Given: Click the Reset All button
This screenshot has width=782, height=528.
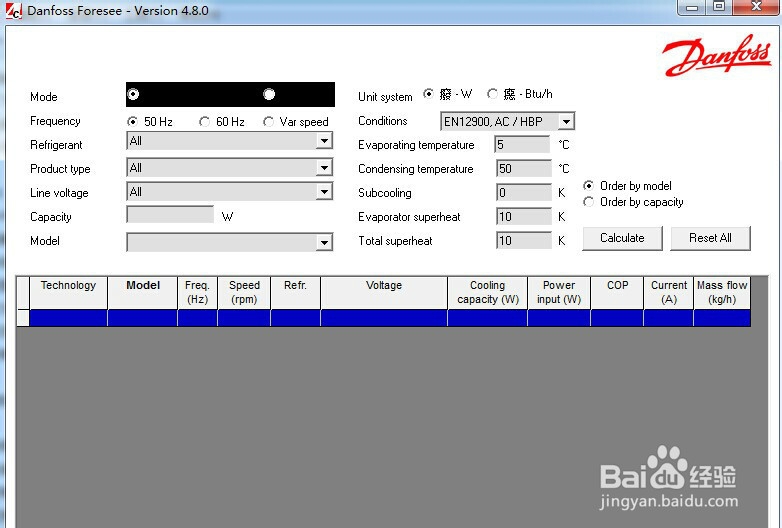Looking at the screenshot, I should point(710,238).
